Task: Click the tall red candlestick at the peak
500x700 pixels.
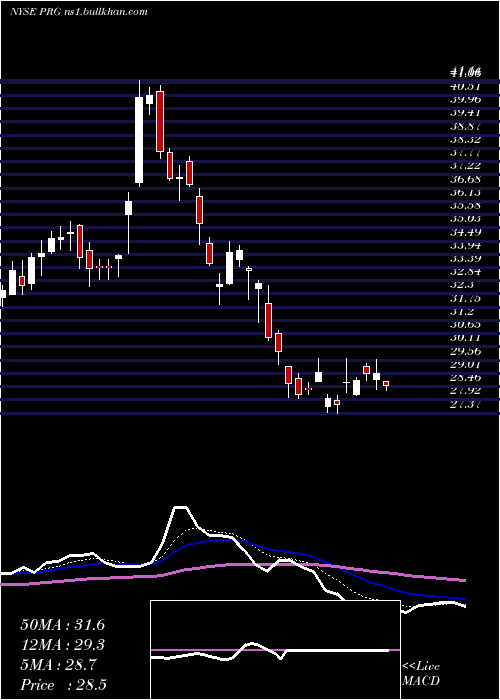Action: coord(160,121)
